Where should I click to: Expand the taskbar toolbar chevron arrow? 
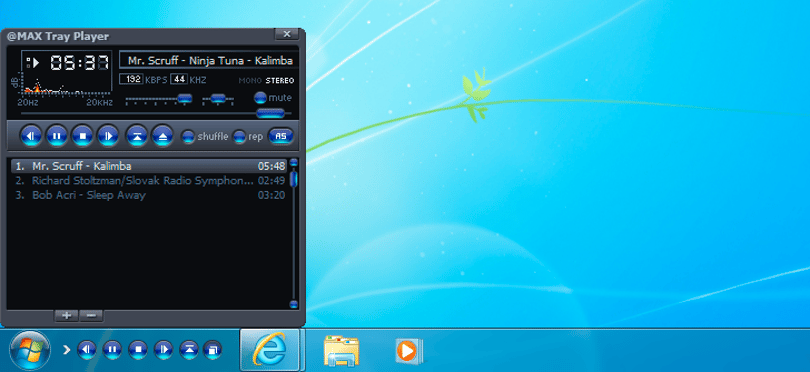click(66, 350)
